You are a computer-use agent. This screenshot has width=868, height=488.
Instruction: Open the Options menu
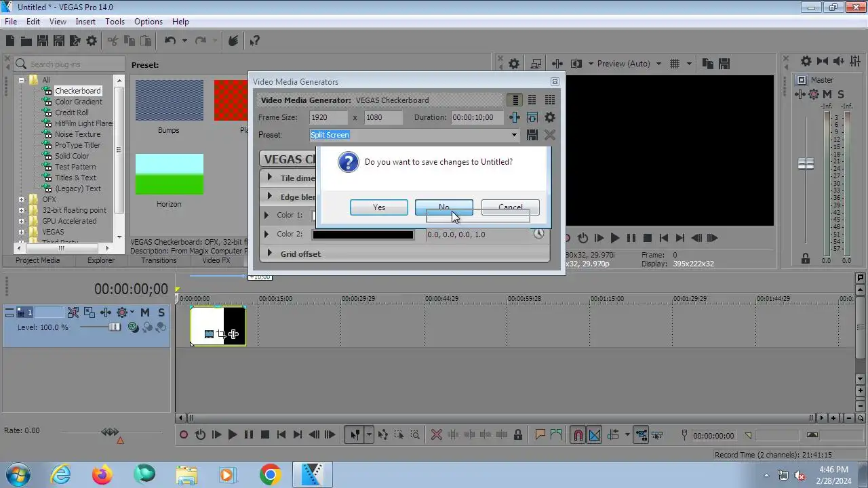pyautogui.click(x=148, y=22)
